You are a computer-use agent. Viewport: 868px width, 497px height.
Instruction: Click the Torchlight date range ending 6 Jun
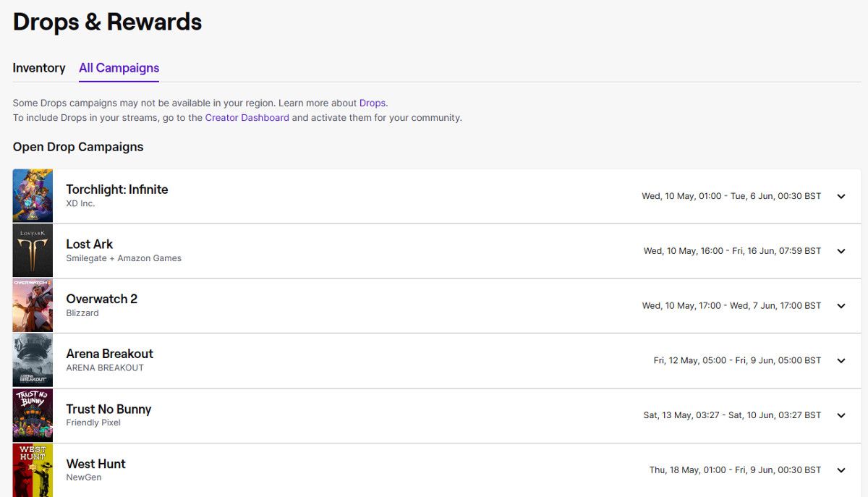point(731,196)
